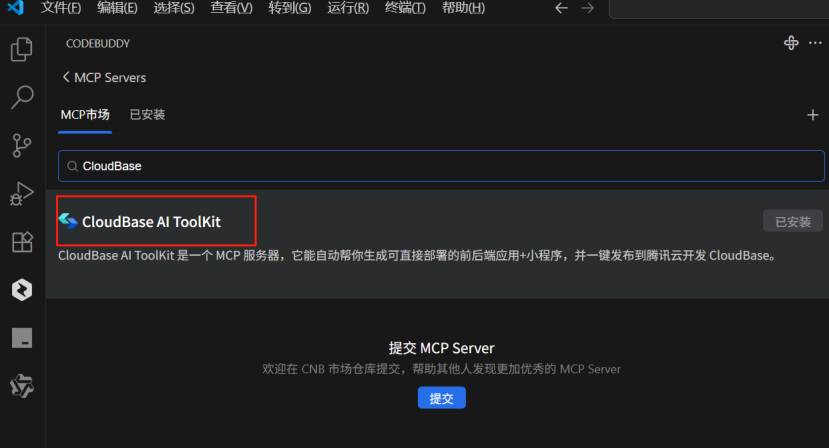Viewport: 829px width, 448px height.
Task: Click the blue 提交 button
Action: [x=441, y=398]
